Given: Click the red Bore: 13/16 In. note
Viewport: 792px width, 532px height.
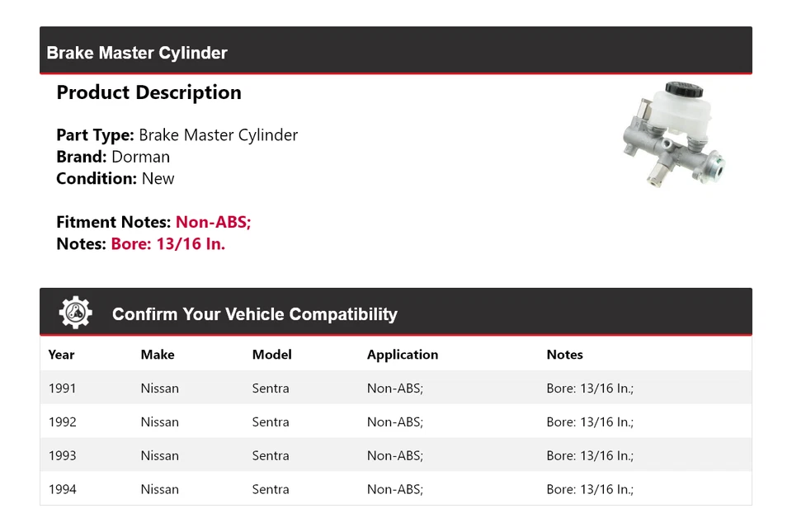Looking at the screenshot, I should pos(168,244).
